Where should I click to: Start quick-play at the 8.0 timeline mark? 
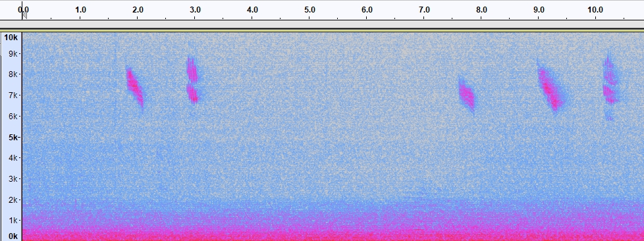481,9
